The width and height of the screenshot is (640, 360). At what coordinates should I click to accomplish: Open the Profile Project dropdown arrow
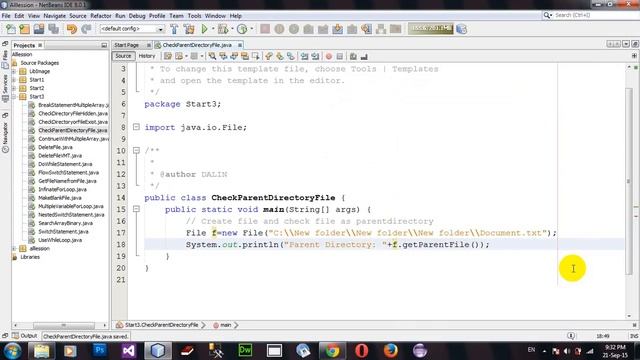pyautogui.click(x=251, y=29)
